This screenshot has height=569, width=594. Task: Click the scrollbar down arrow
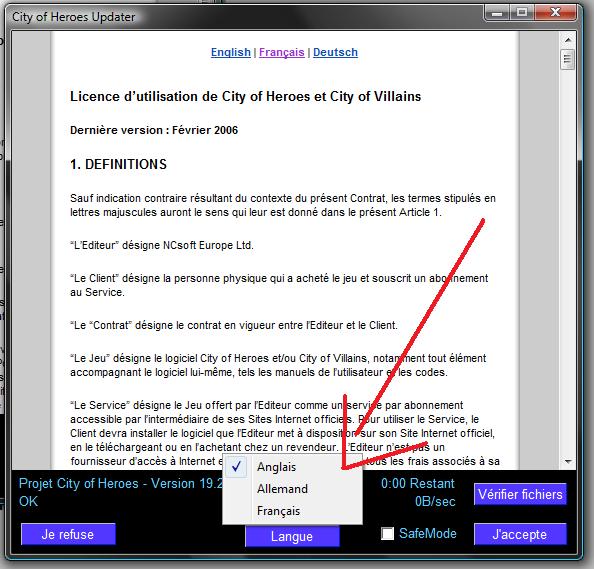pos(568,461)
